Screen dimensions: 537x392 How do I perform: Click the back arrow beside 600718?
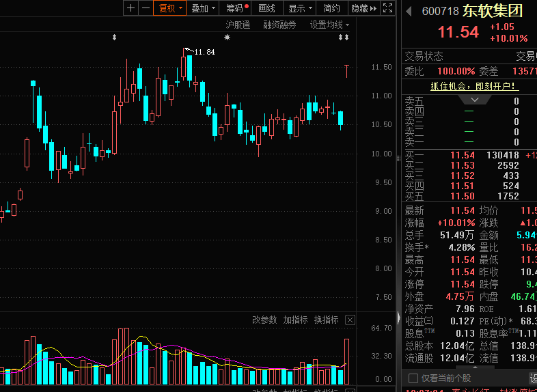(x=409, y=12)
